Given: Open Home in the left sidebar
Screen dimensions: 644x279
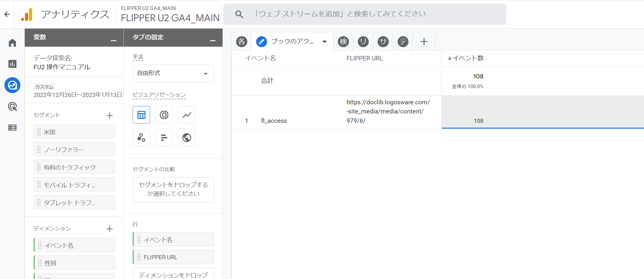Looking at the screenshot, I should tap(12, 43).
